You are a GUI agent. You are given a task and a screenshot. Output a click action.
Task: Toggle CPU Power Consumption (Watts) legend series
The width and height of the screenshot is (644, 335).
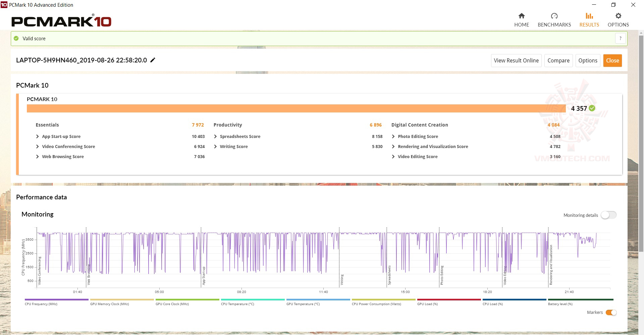point(383,302)
